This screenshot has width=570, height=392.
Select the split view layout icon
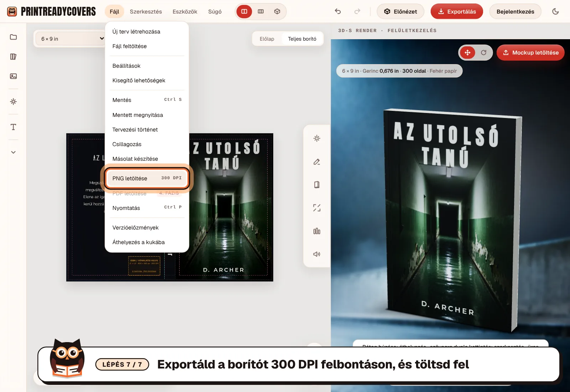244,11
